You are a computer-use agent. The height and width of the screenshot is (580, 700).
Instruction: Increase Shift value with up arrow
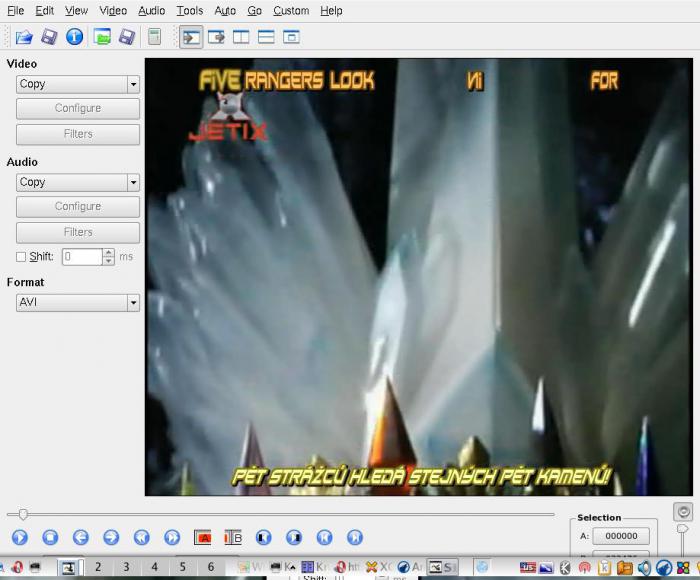[x=108, y=253]
